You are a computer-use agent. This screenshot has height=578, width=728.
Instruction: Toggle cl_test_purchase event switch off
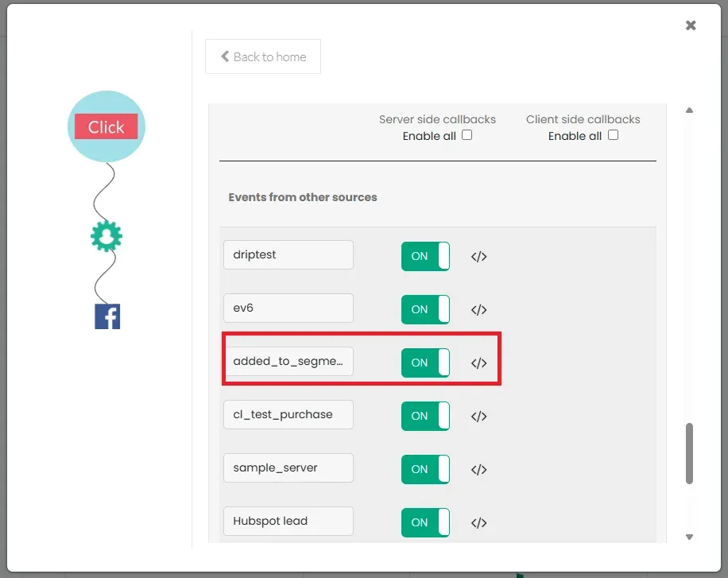tap(425, 416)
